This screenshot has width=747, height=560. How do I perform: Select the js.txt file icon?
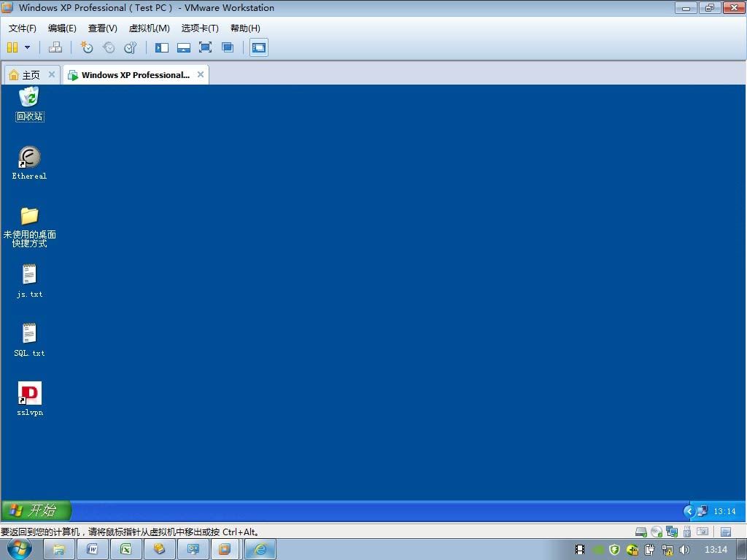click(29, 281)
